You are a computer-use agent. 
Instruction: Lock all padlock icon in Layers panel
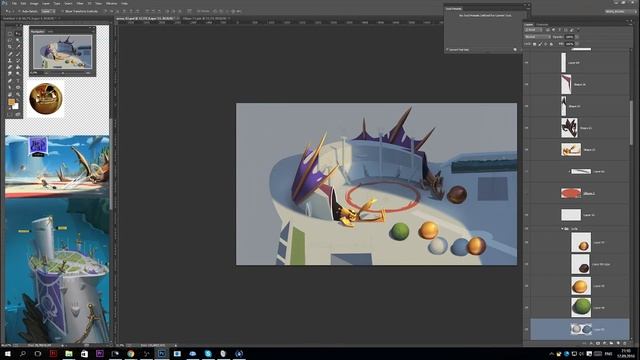(551, 44)
